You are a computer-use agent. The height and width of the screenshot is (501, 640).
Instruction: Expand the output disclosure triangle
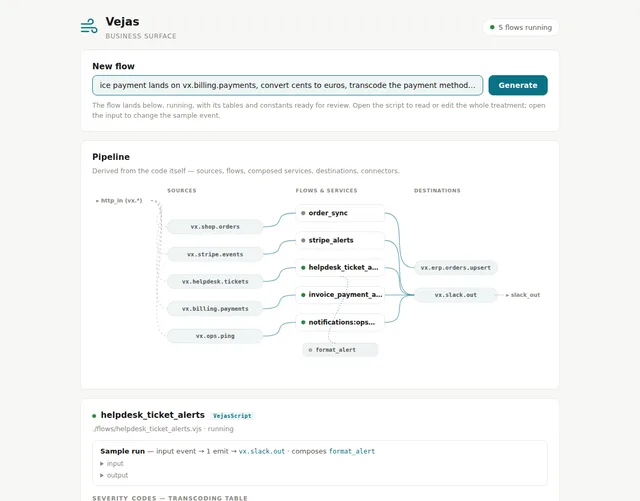pyautogui.click(x=102, y=475)
